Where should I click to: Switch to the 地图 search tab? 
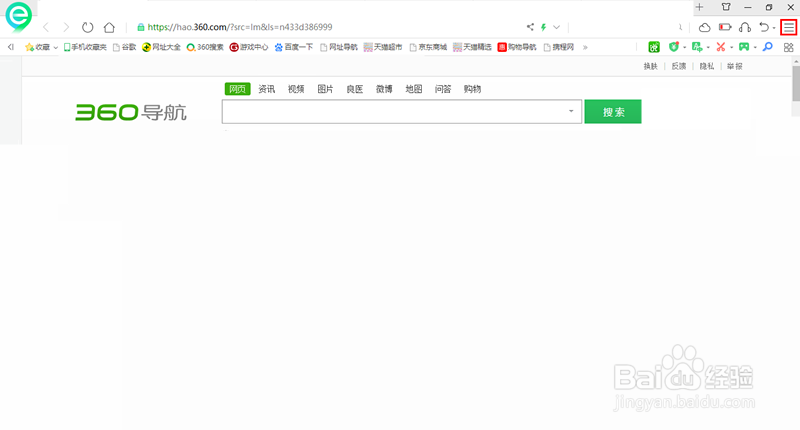[414, 89]
